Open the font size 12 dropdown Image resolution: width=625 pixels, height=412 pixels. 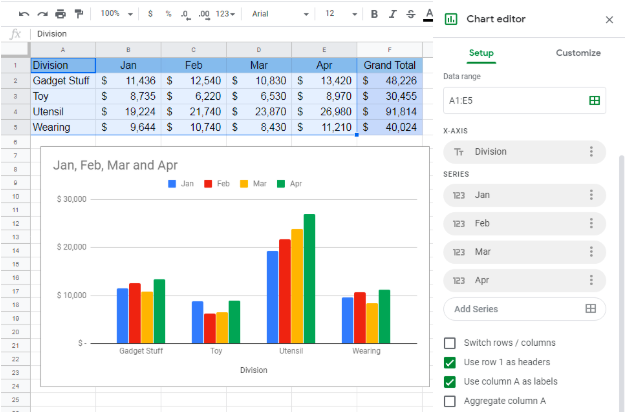341,14
